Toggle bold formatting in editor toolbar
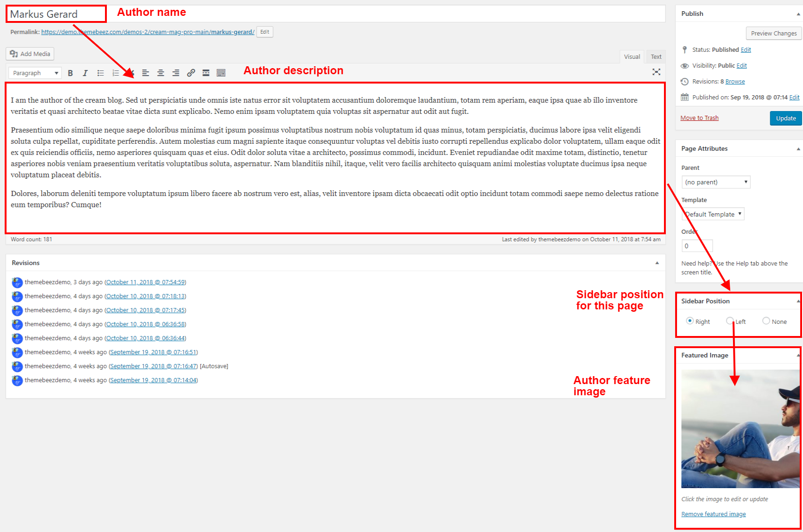The width and height of the screenshot is (803, 532). click(70, 73)
